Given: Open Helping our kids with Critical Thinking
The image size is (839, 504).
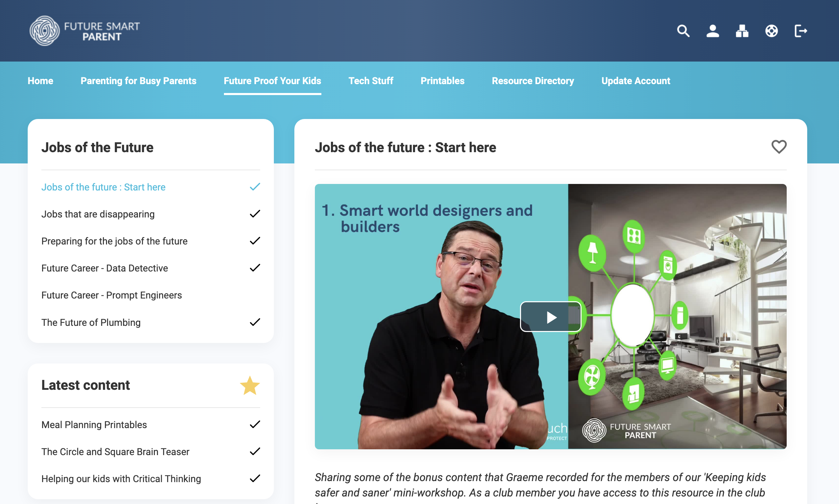Looking at the screenshot, I should click(x=121, y=479).
